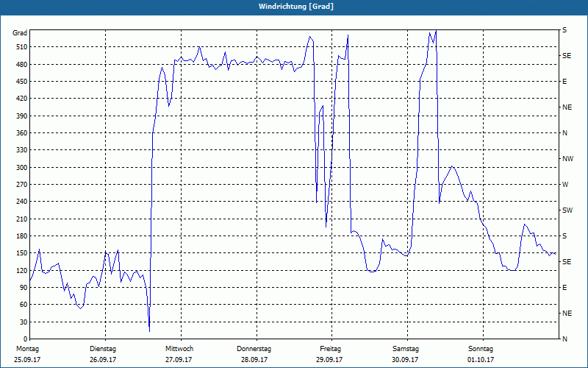The image size is (588, 368).
Task: Pick the date 29.09.17
Action: [329, 360]
